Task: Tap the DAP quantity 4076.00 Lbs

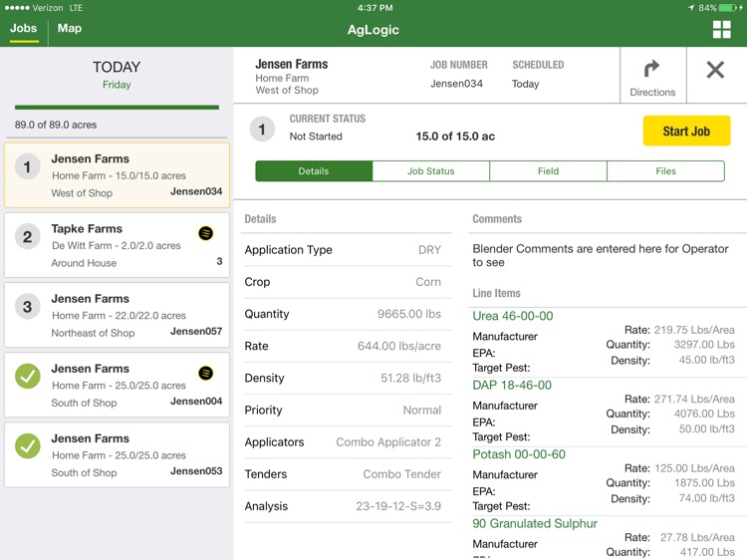Action: click(x=704, y=414)
